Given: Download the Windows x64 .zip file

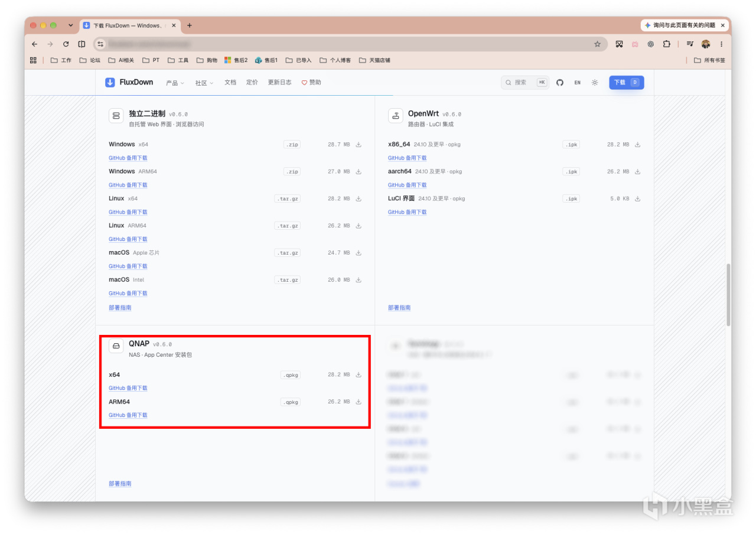Looking at the screenshot, I should [x=359, y=144].
